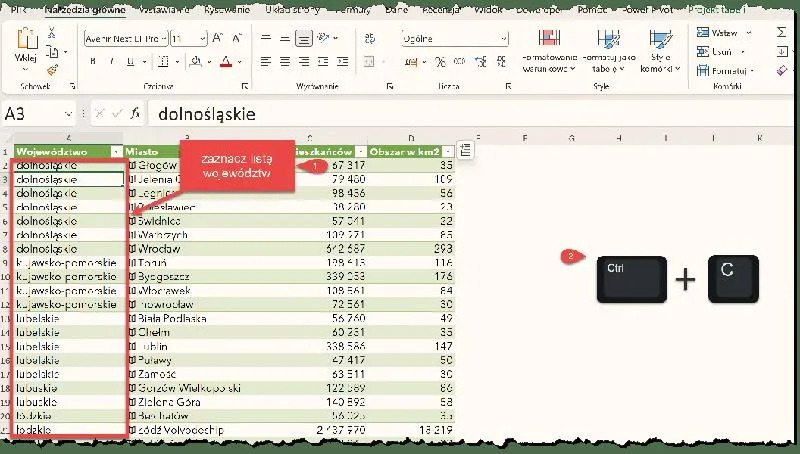This screenshot has height=454, width=800.
Task: Click the cancel X in formula bar
Action: pyautogui.click(x=99, y=114)
